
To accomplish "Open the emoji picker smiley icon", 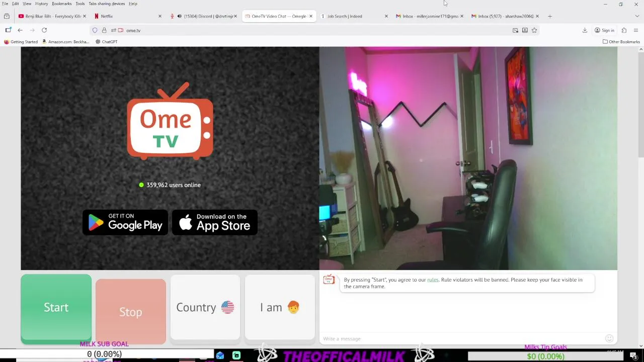I will (x=609, y=338).
